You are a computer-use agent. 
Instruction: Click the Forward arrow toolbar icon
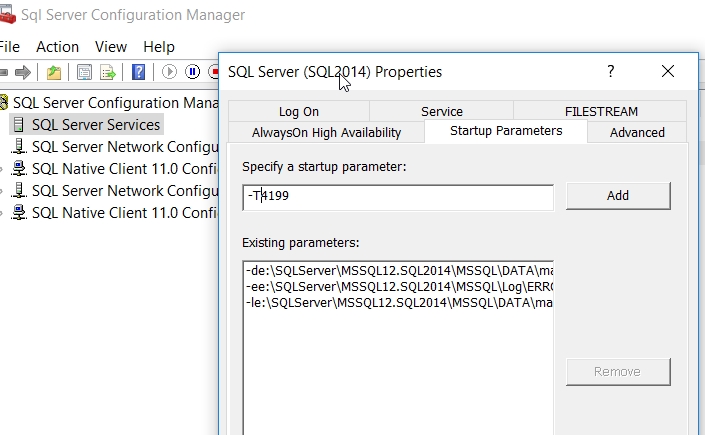(22, 72)
